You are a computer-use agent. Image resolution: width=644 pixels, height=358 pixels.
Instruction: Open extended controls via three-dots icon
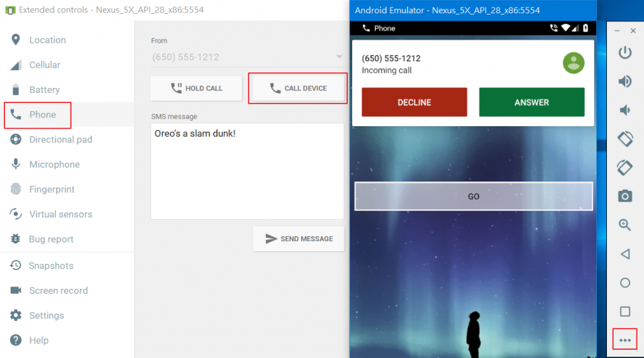click(x=625, y=340)
